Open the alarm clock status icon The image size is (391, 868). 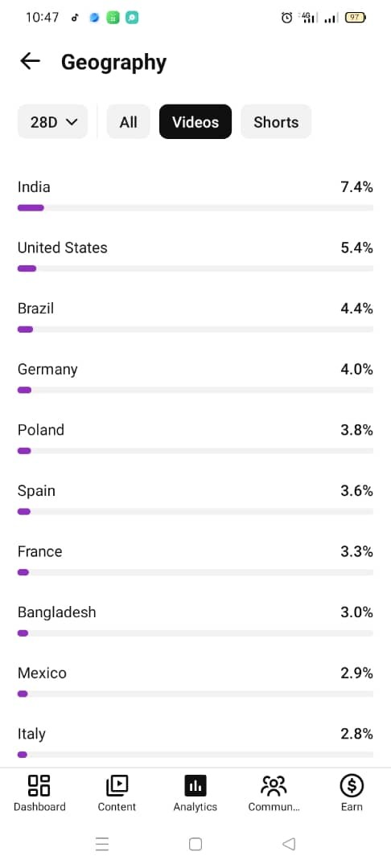pyautogui.click(x=286, y=18)
